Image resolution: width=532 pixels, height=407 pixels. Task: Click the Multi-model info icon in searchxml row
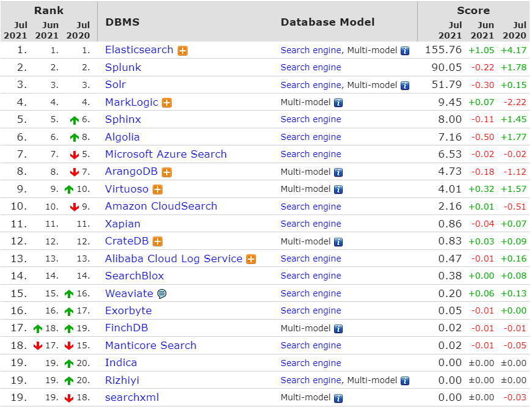(338, 398)
